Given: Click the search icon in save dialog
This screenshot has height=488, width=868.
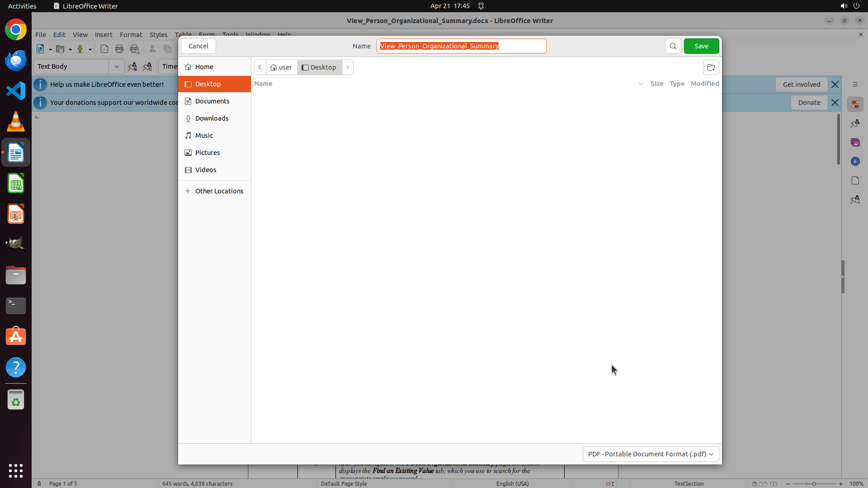Looking at the screenshot, I should click(x=673, y=46).
